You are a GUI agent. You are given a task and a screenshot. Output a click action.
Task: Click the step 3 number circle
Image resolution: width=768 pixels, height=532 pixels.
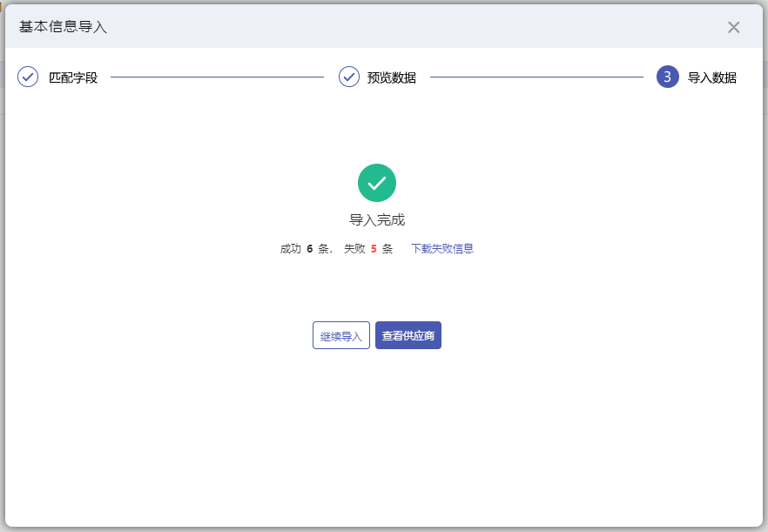pyautogui.click(x=667, y=77)
